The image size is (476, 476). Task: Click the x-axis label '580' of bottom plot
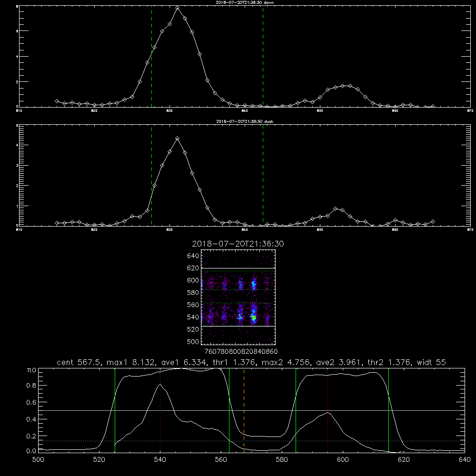[x=282, y=460]
